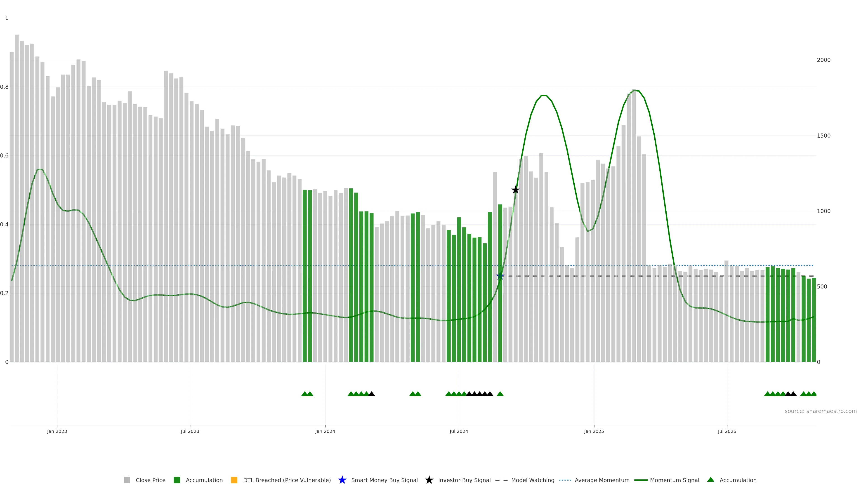Screen dimensions: 868x488
Task: Click the lone green triangle right of the black triangles
Action: (x=500, y=394)
